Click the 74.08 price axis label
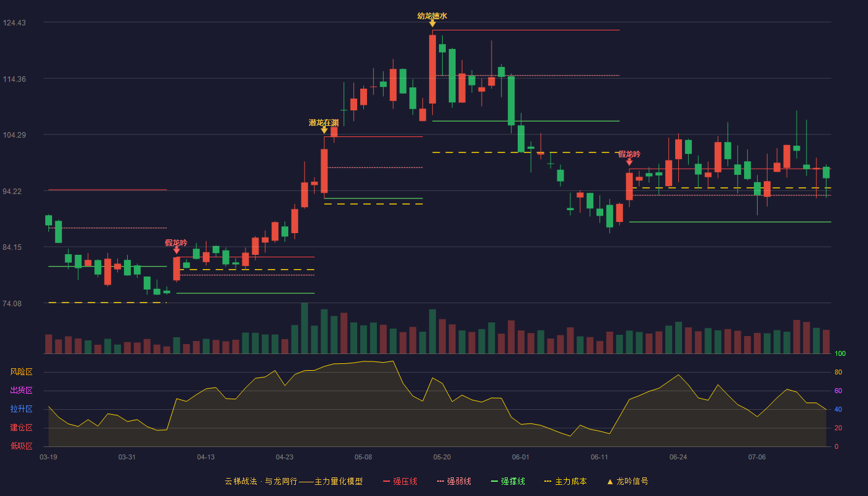Viewport: 868px width, 496px height. tap(12, 304)
